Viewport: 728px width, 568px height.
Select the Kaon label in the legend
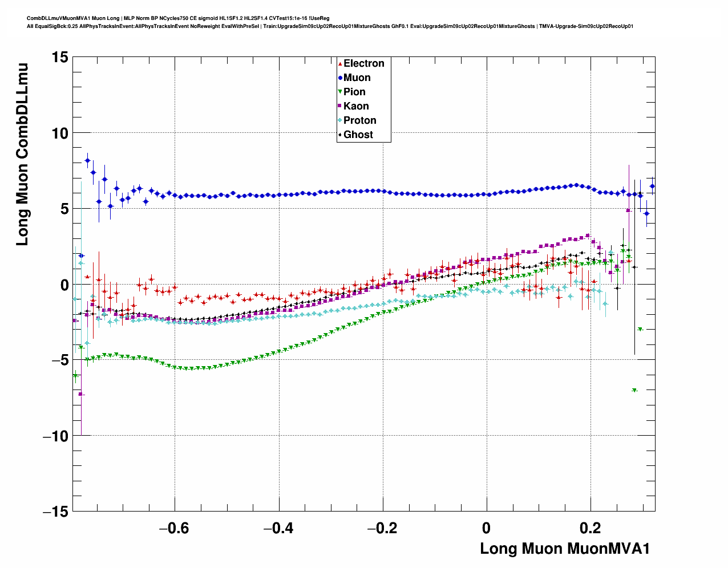click(356, 106)
